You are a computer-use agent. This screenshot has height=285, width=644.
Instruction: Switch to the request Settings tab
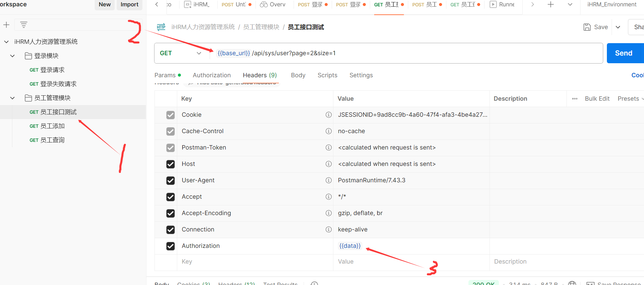[361, 75]
